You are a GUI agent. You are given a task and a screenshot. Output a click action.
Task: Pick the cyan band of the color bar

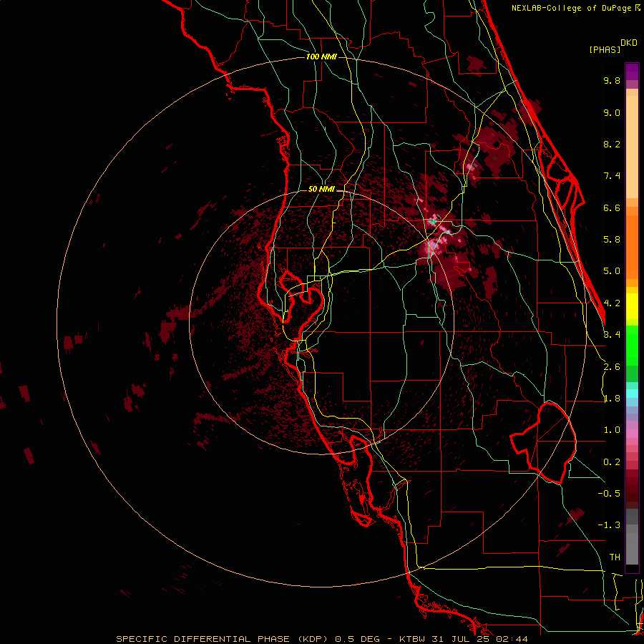632,393
